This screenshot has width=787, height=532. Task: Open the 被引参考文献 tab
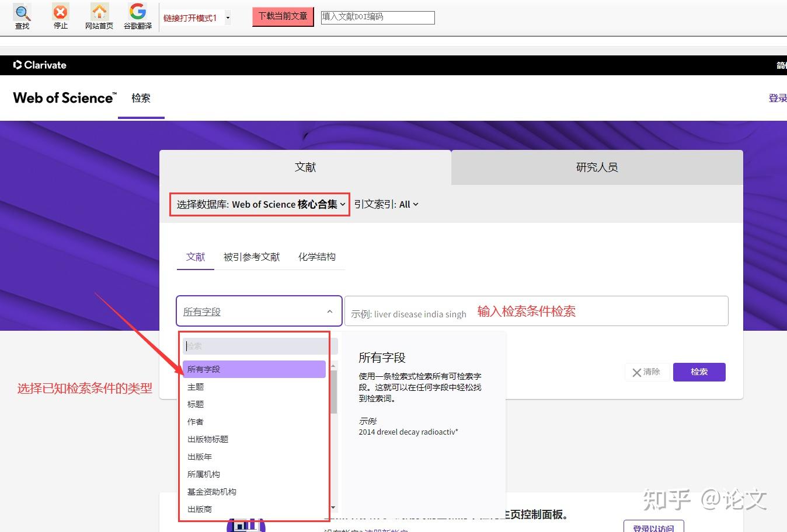(x=251, y=257)
